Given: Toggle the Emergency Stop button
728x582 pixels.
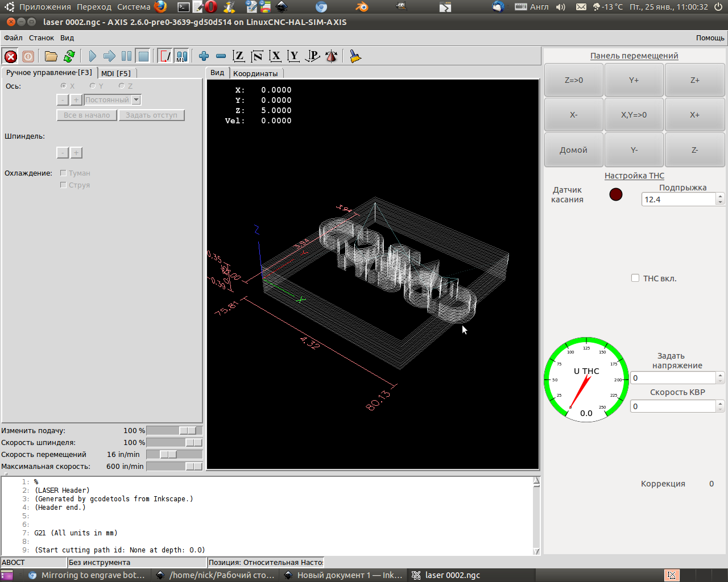Looking at the screenshot, I should click(10, 56).
